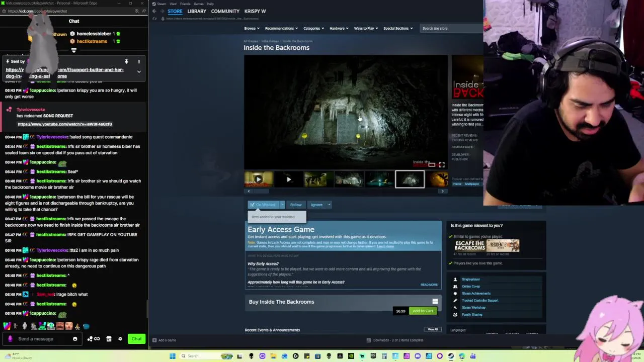
Task: Click View All for Recent Events
Action: point(433,329)
